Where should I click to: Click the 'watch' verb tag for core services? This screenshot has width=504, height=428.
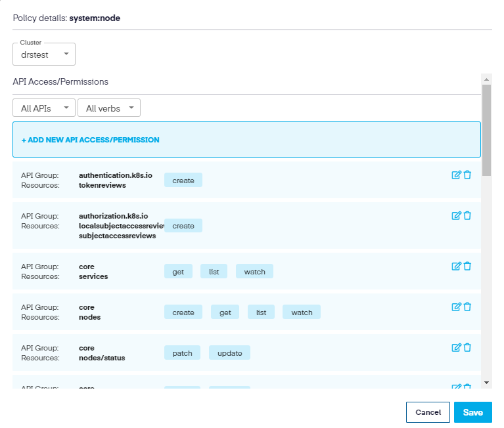point(254,272)
